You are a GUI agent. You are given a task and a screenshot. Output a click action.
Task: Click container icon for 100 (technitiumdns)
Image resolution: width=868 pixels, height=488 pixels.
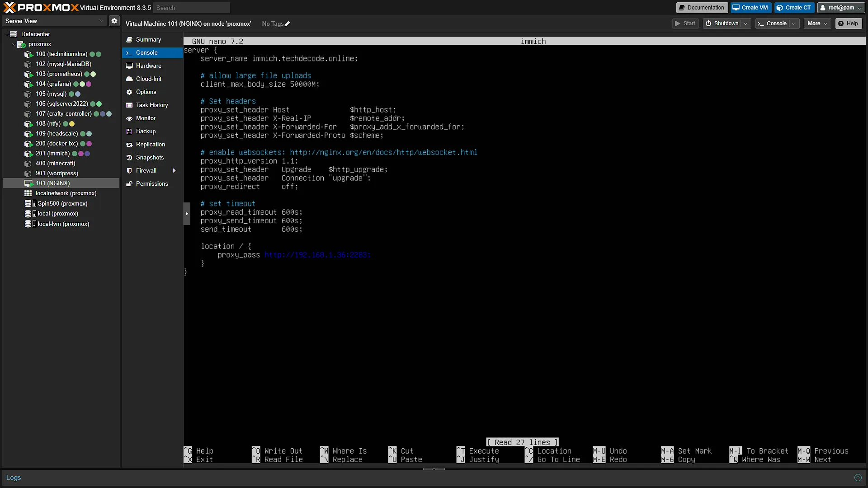(x=28, y=54)
